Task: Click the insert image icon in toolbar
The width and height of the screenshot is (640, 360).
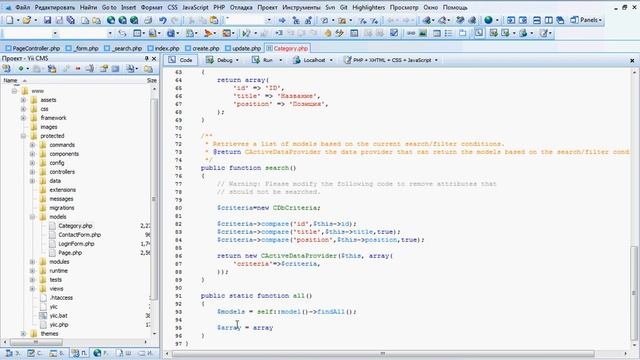Action: (x=423, y=33)
